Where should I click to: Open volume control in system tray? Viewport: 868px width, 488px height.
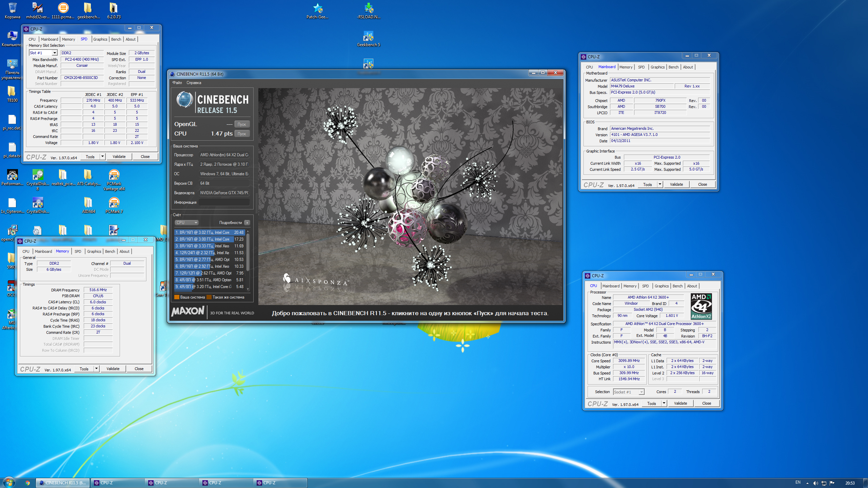[x=815, y=483]
